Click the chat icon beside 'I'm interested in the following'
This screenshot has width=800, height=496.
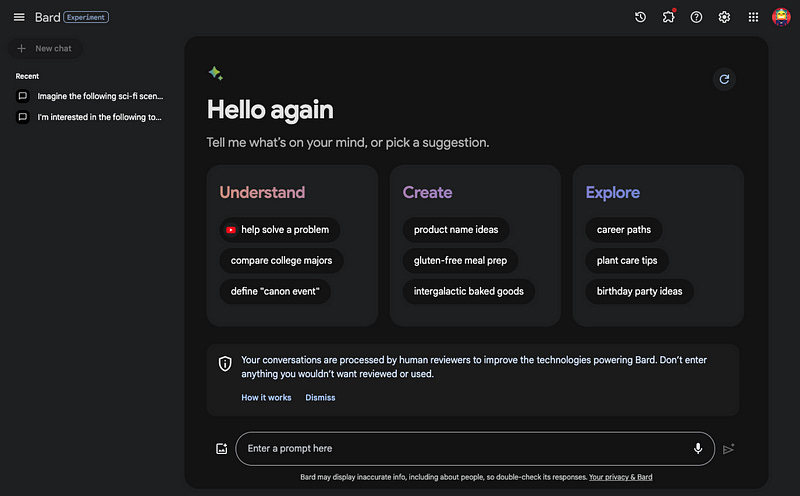tap(22, 117)
